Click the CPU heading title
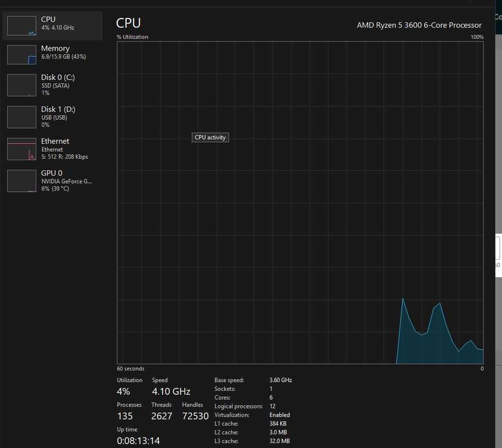The height and width of the screenshot is (448, 502). [129, 23]
